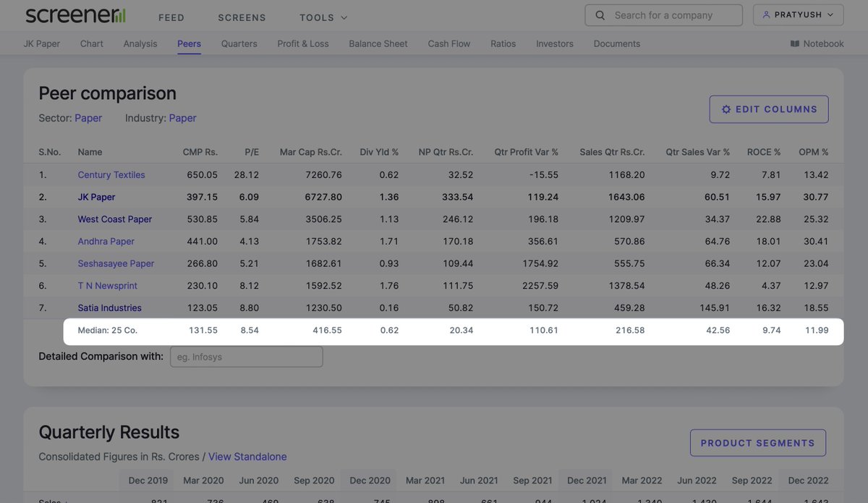The image size is (868, 503).
Task: Click the Detailed Comparison Infosys input field
Action: (x=247, y=357)
